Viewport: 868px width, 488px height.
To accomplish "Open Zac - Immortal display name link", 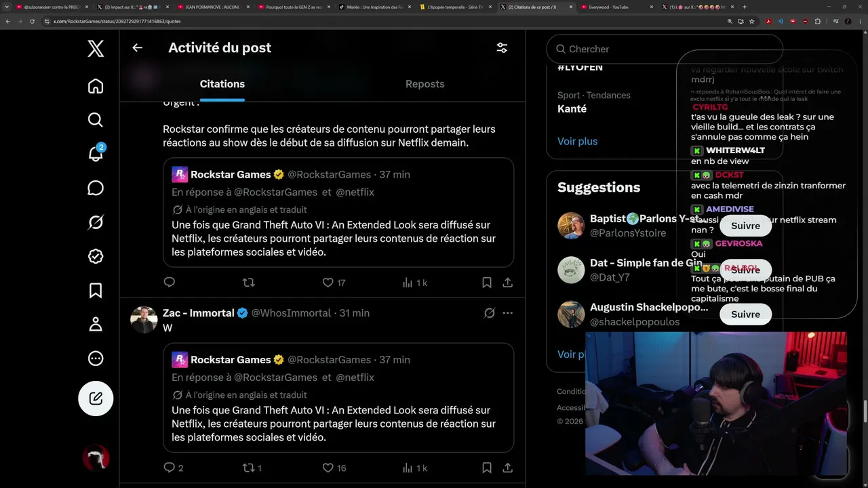I will (x=199, y=313).
